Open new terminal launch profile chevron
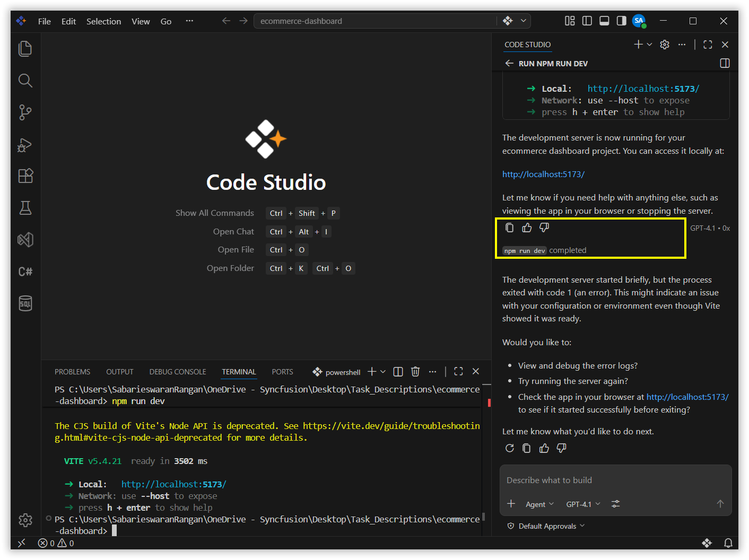Image resolution: width=749 pixels, height=560 pixels. click(383, 372)
